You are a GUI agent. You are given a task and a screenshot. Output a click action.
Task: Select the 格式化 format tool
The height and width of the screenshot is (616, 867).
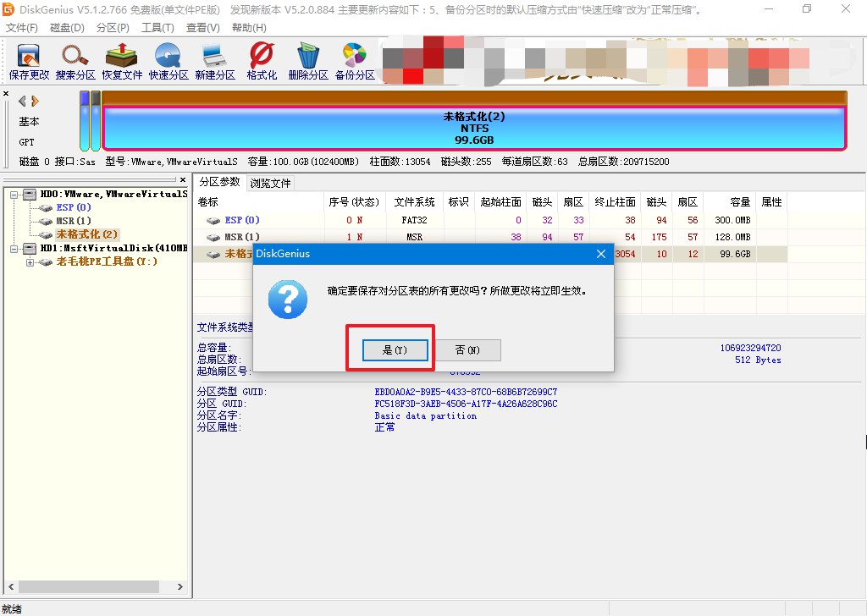pyautogui.click(x=262, y=62)
